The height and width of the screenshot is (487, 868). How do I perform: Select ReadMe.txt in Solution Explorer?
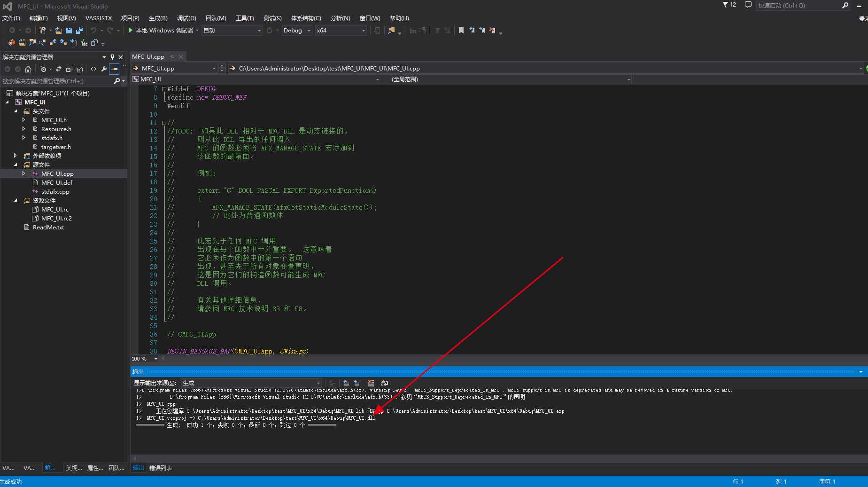[48, 227]
